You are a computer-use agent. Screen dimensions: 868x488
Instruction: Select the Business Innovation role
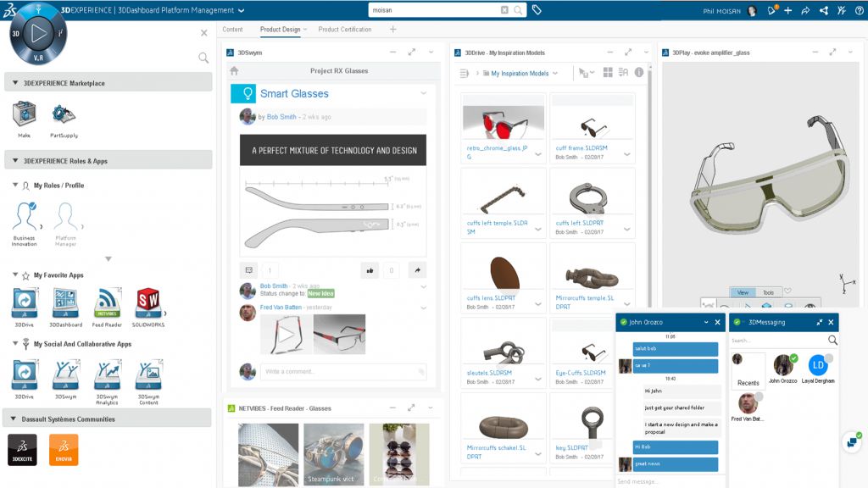(x=25, y=218)
